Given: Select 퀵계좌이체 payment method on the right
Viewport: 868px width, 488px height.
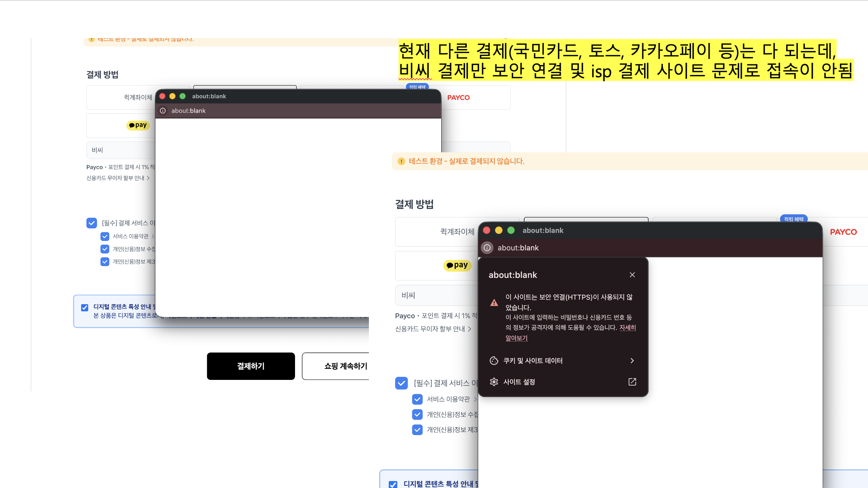Looking at the screenshot, I should tap(456, 231).
